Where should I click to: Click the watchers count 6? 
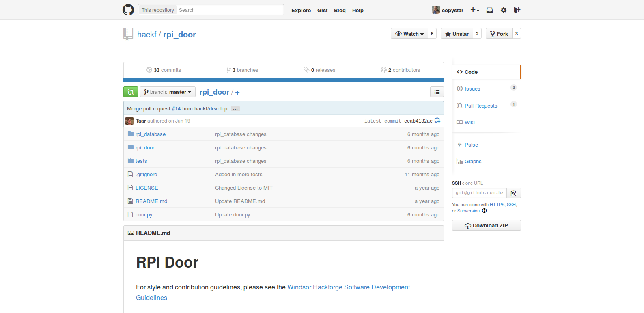[x=432, y=34]
